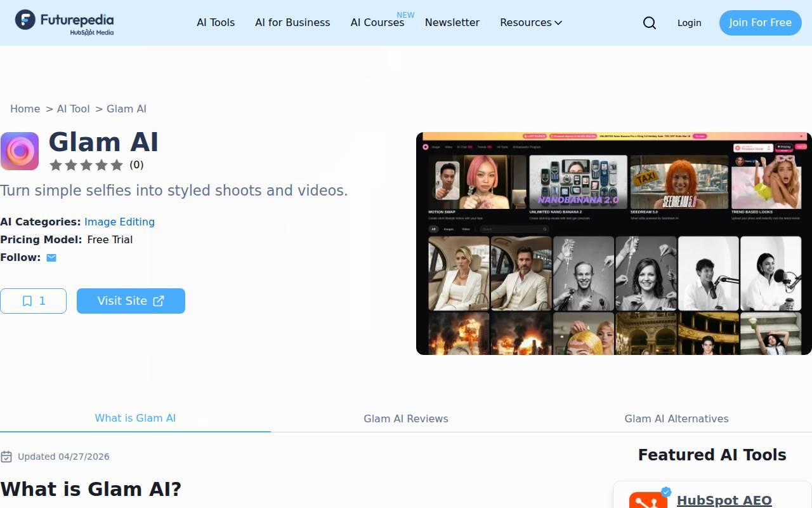Click the Glam AI app logo icon
Image resolution: width=812 pixels, height=508 pixels.
[x=20, y=151]
